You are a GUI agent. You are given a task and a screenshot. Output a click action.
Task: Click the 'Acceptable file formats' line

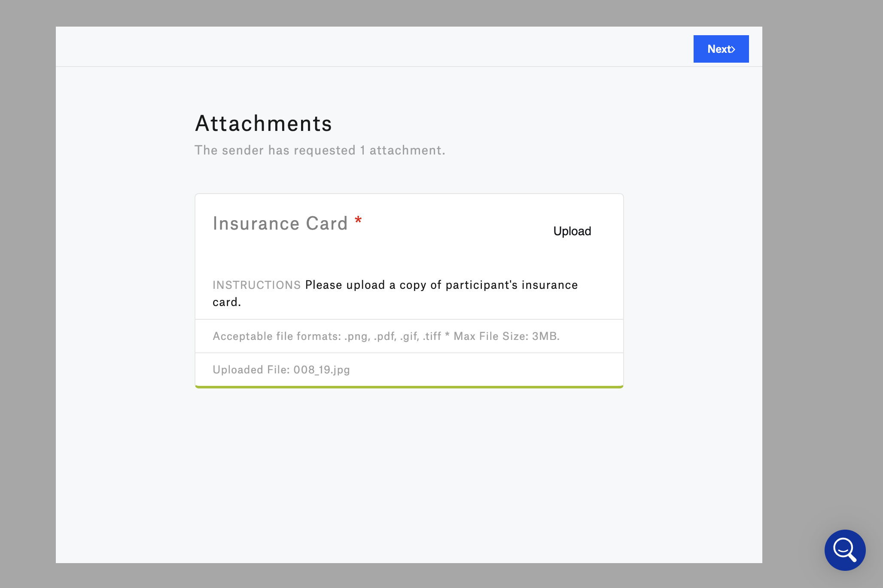pyautogui.click(x=386, y=336)
